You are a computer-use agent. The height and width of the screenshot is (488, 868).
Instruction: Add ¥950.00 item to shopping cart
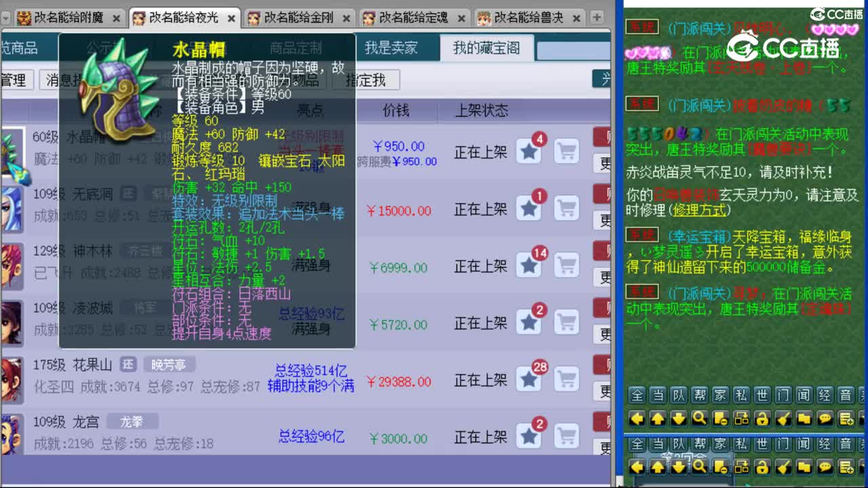(566, 152)
